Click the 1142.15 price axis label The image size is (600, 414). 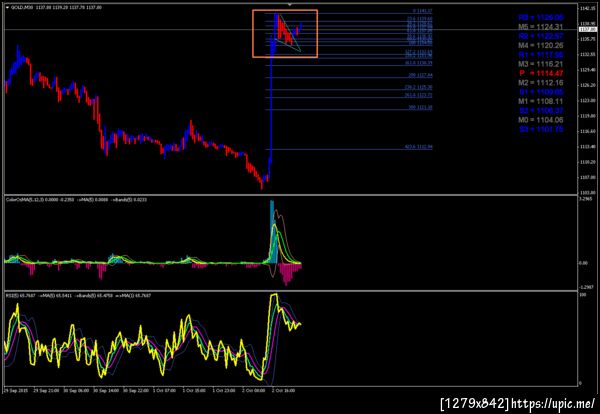point(587,8)
